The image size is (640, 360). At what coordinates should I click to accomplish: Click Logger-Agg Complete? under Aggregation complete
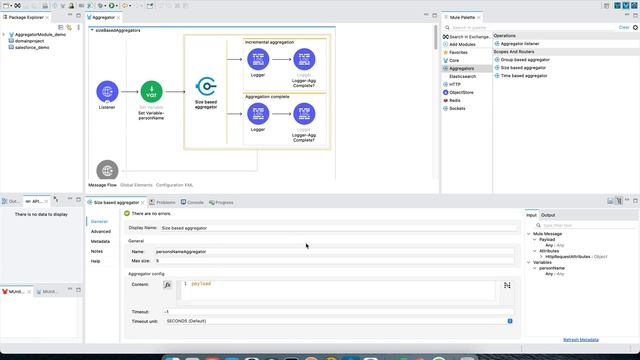tap(304, 113)
